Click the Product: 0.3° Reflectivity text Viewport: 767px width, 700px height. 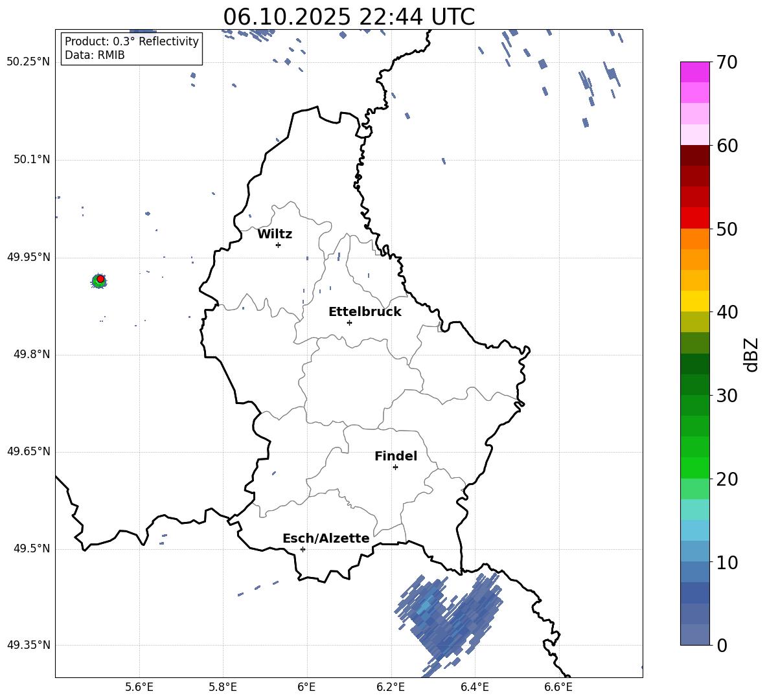coord(132,41)
